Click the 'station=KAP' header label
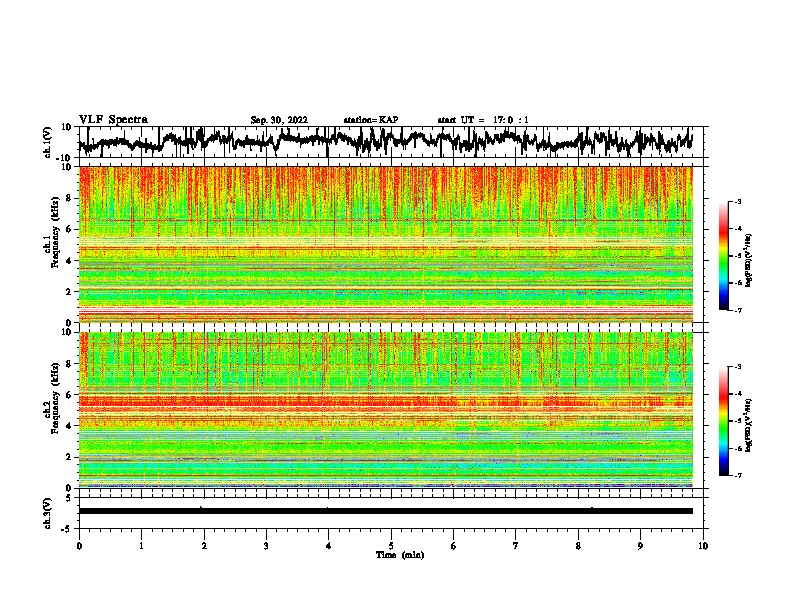This screenshot has height=612, width=792. click(371, 120)
